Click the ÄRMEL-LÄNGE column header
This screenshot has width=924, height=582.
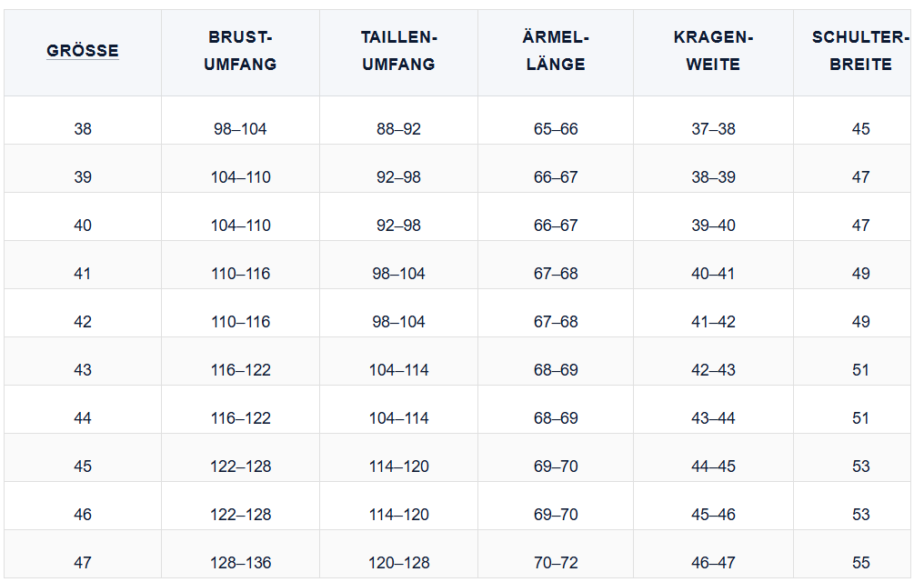point(556,51)
